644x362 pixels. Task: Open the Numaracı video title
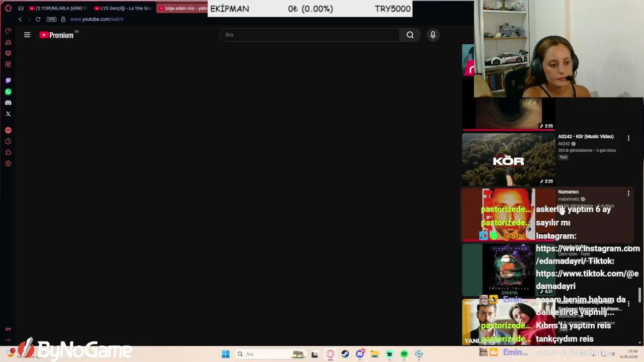[x=568, y=192]
